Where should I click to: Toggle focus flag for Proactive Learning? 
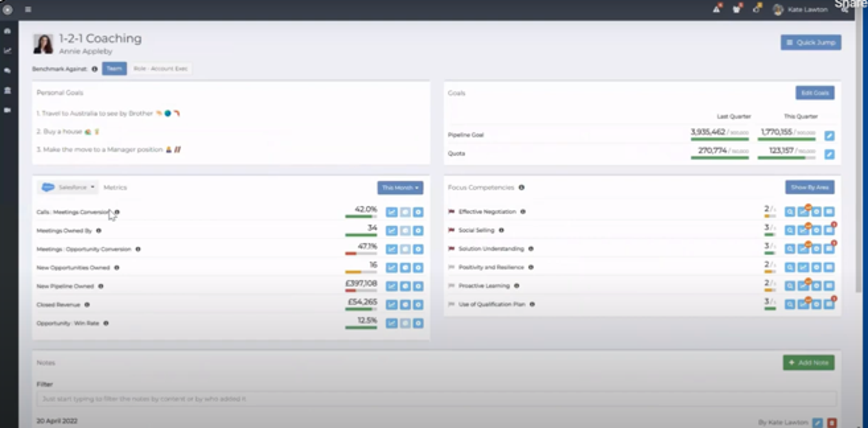click(451, 286)
